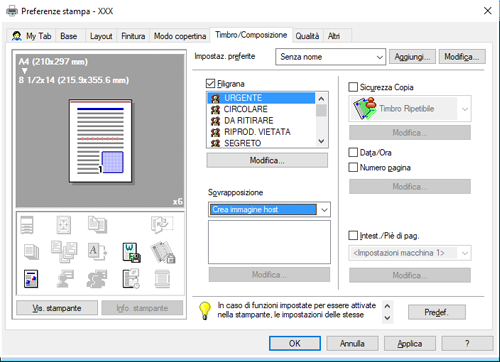This screenshot has height=362, width=500.
Task: Click the greyed single-user authentication icon
Action: (x=65, y=279)
